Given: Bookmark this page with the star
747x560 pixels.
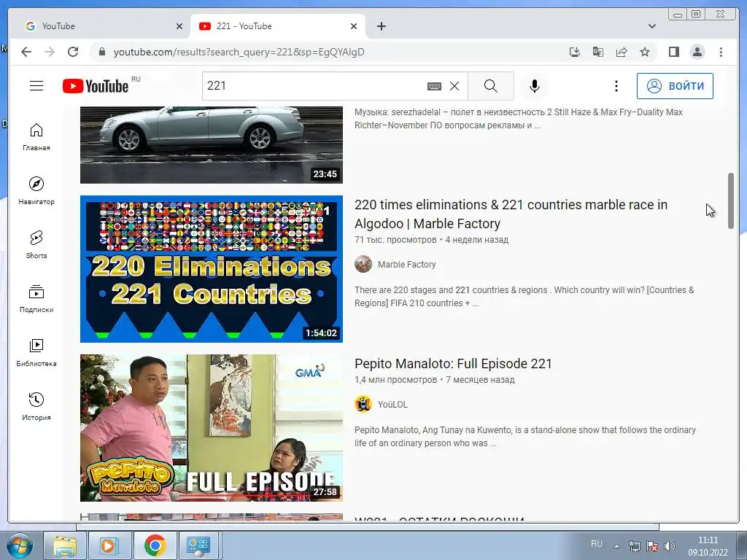Looking at the screenshot, I should pyautogui.click(x=645, y=52).
